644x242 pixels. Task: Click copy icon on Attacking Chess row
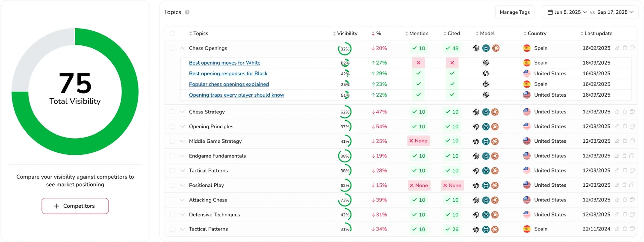pos(632,200)
